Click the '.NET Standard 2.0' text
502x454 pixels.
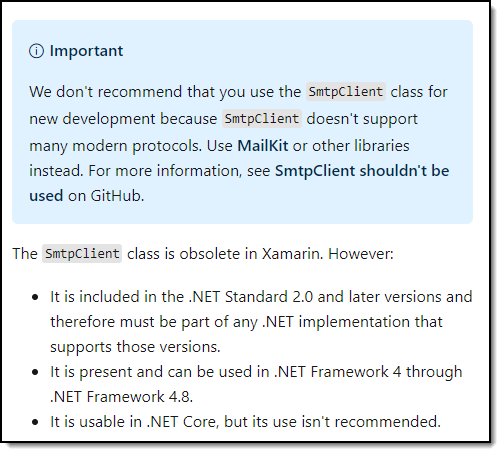click(251, 297)
